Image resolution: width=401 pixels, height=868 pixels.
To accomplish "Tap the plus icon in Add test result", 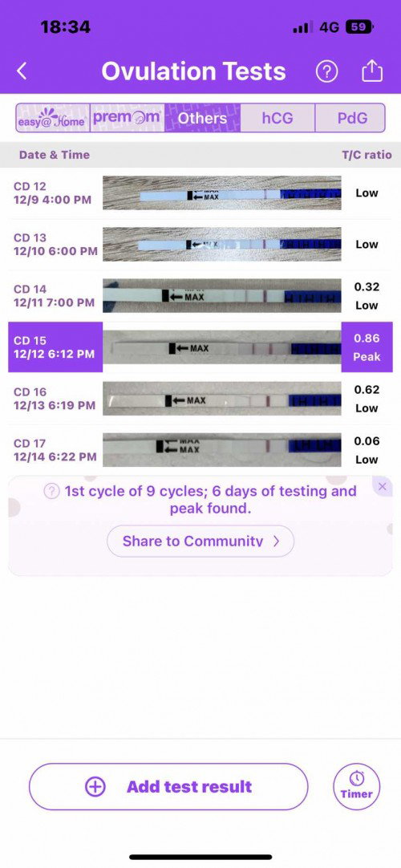I will tap(95, 787).
